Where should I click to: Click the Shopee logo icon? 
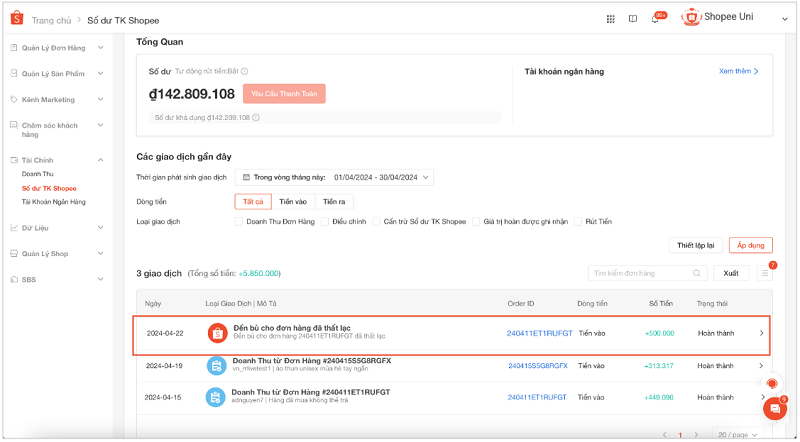15,19
